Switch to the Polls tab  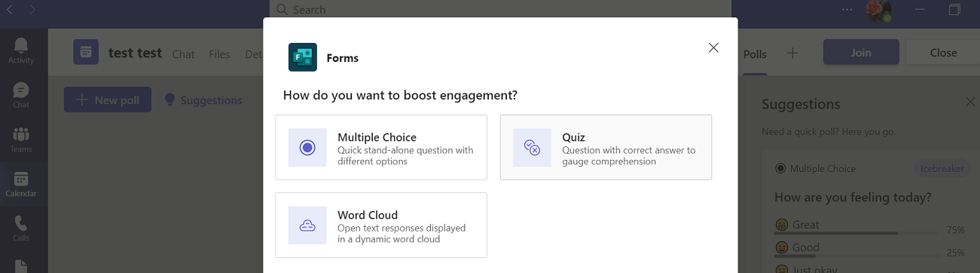coord(755,54)
